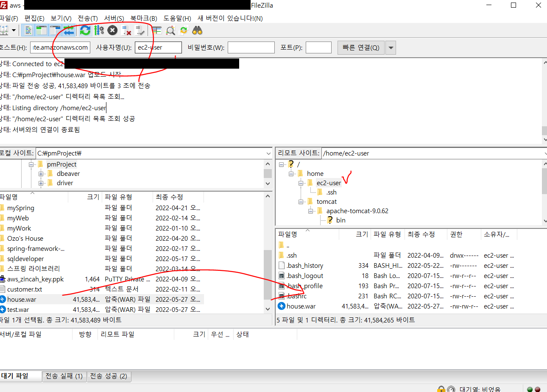Viewport: 547px width, 392px height.
Task: Collapse the remote ec2-user tree node
Action: (301, 183)
